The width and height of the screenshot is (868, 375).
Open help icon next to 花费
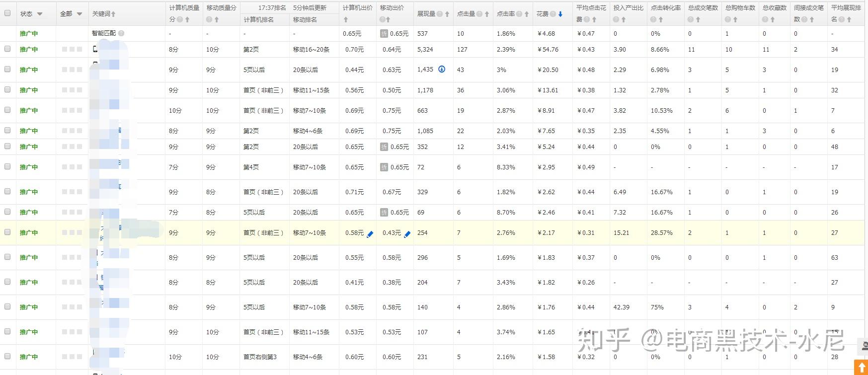[553, 14]
